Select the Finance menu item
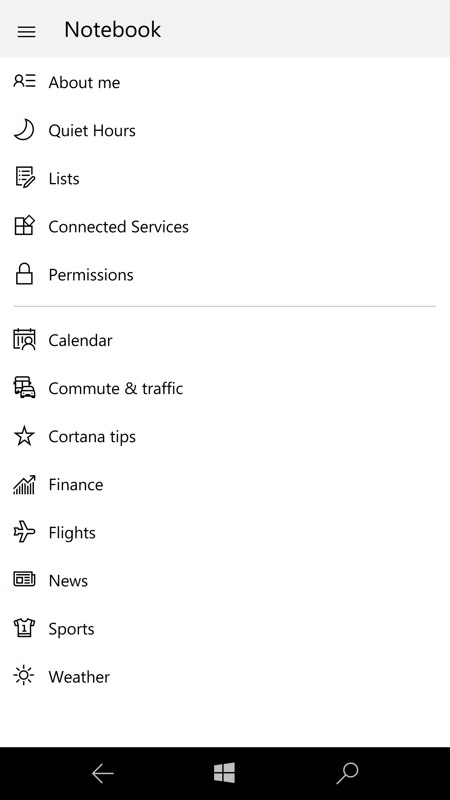 [225, 484]
